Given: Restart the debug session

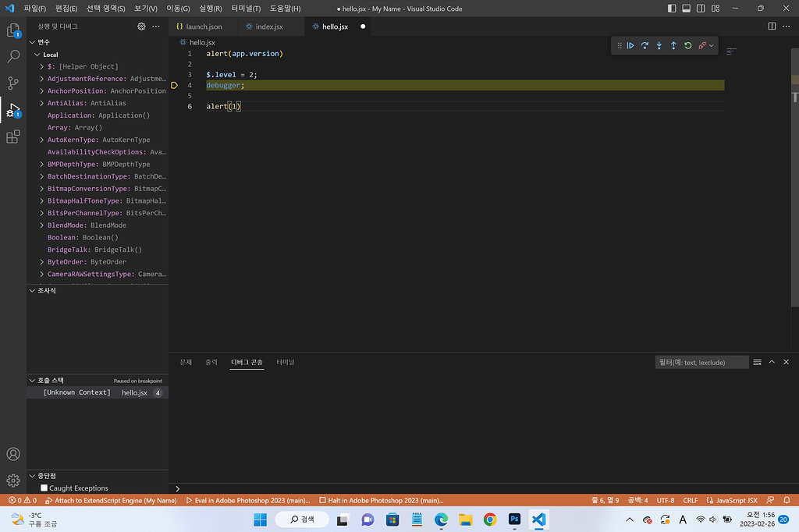Looking at the screenshot, I should coord(687,45).
